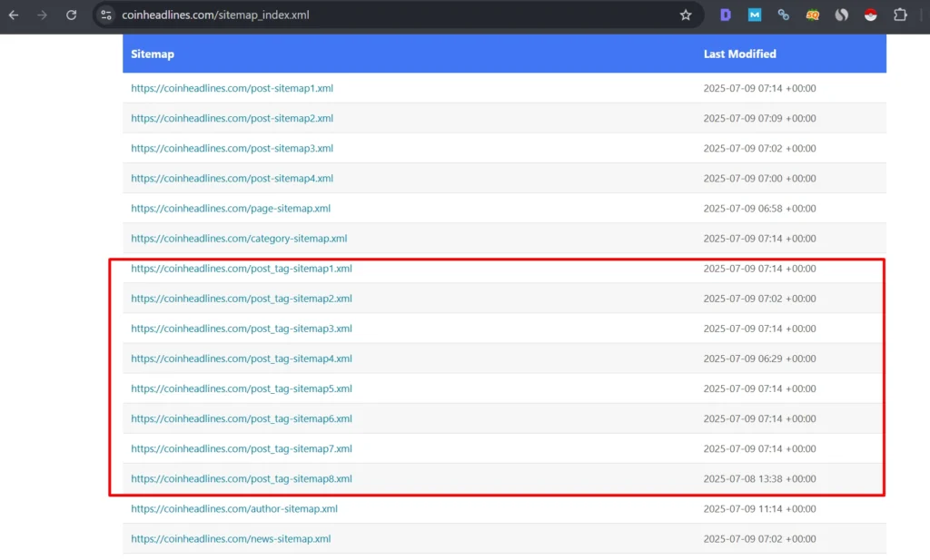Open the post-sitemap2.xml link
This screenshot has height=560, width=930.
tap(232, 119)
